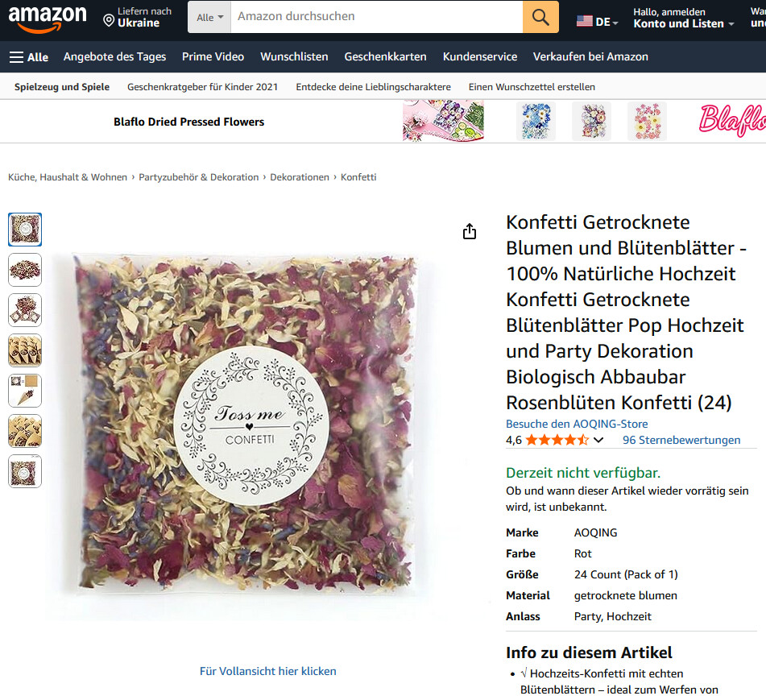Click the delivery location pin icon
766x700 pixels.
[x=109, y=20]
